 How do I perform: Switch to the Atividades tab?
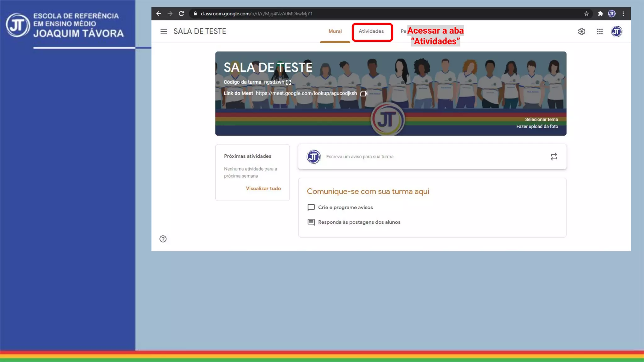pyautogui.click(x=371, y=31)
